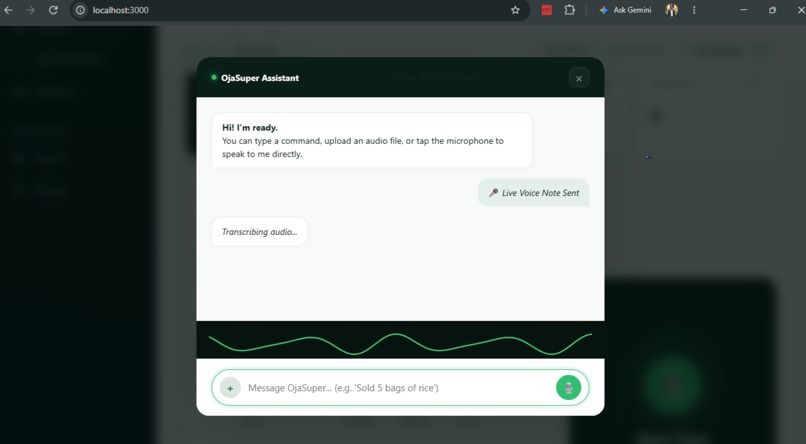
Task: Minimize the browser window
Action: click(x=743, y=10)
